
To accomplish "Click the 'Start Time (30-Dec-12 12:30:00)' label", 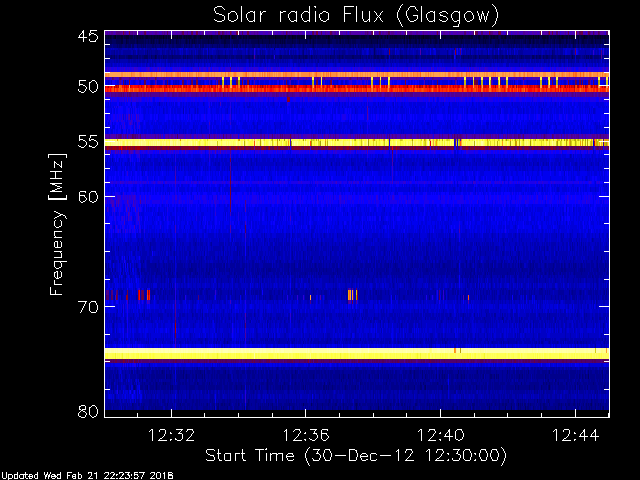I will click(356, 455).
